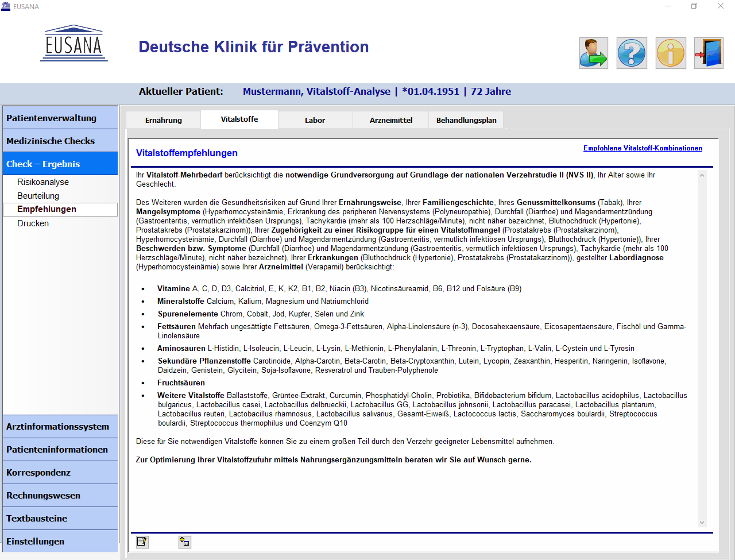Select the Empfehlungen sidebar entry
The image size is (735, 560).
[x=60, y=209]
